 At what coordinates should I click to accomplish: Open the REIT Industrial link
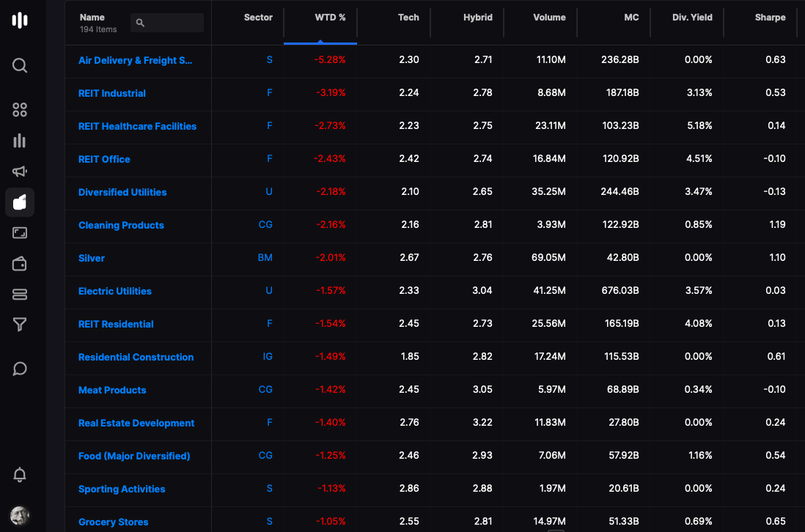(112, 93)
